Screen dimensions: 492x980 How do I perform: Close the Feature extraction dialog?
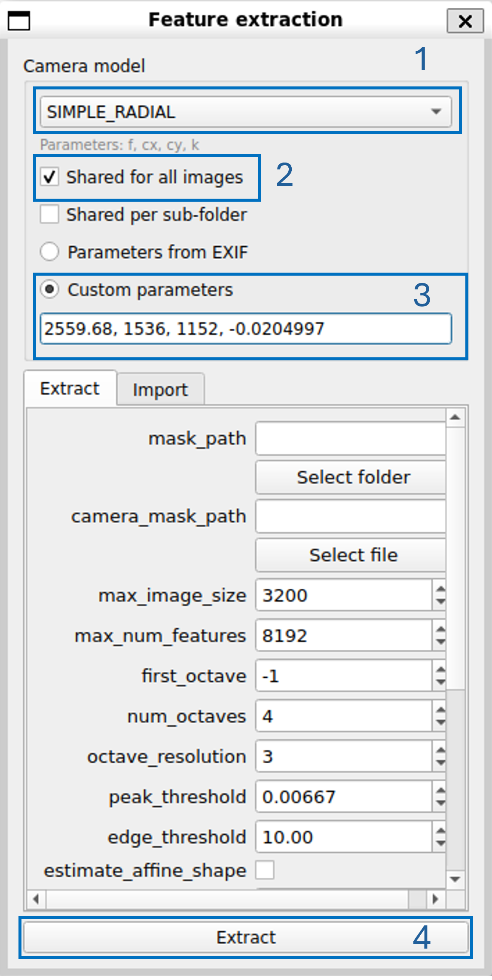[x=465, y=21]
